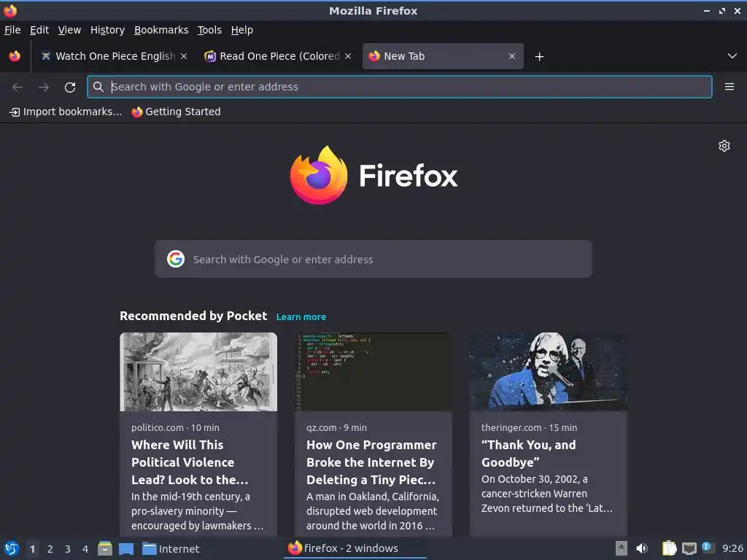Image resolution: width=747 pixels, height=560 pixels.
Task: Open the Firefox hamburger application menu
Action: tap(729, 87)
